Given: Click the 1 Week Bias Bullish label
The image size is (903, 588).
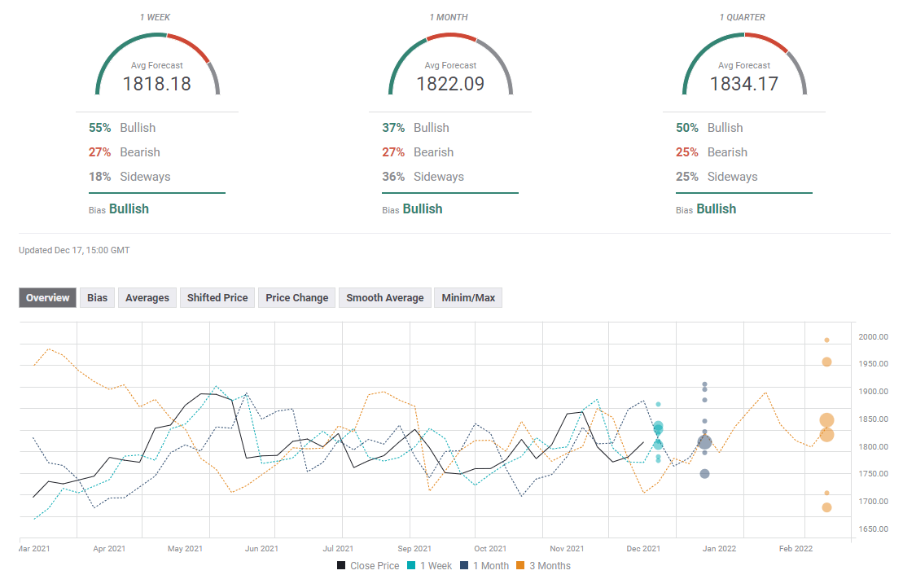Looking at the screenshot, I should click(129, 209).
